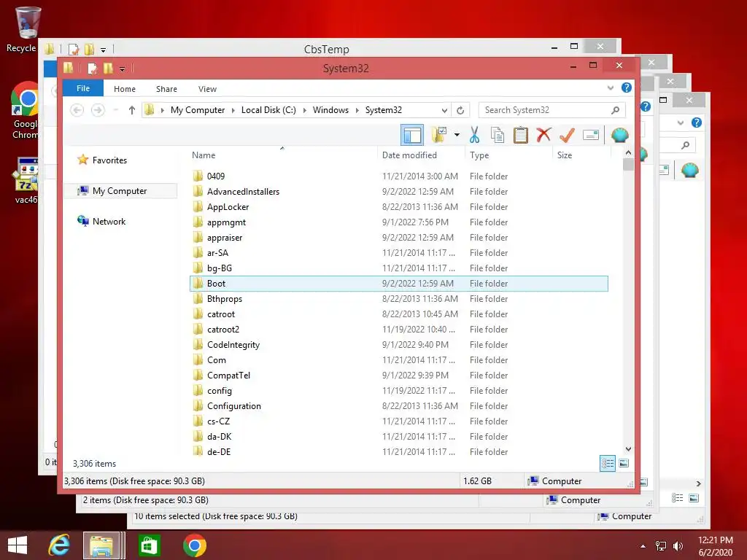Expand arrow after My Computer in address bar

pos(233,110)
